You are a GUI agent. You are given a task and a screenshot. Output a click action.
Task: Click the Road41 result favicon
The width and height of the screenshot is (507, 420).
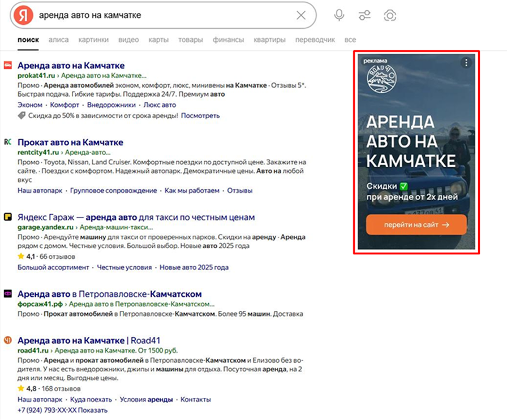pos(8,340)
